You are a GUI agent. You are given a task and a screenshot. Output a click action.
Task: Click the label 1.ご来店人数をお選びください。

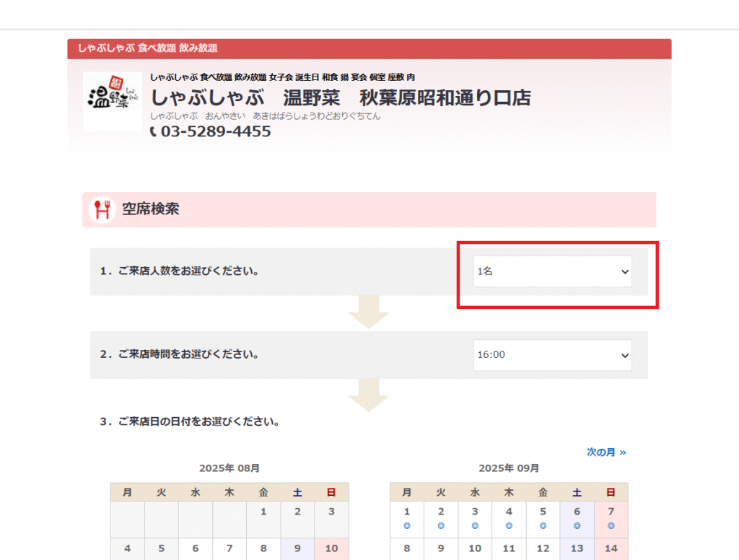180,271
